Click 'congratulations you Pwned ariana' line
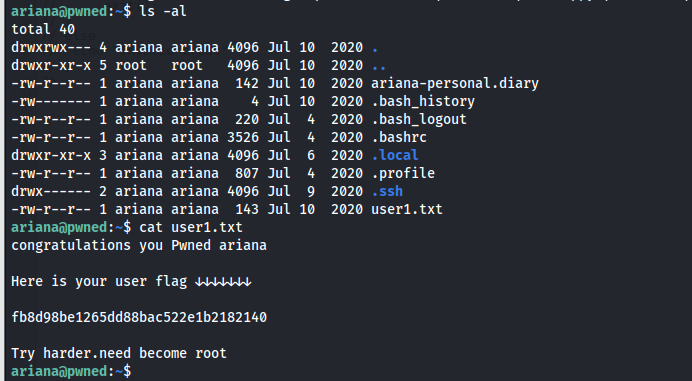 pyautogui.click(x=139, y=245)
